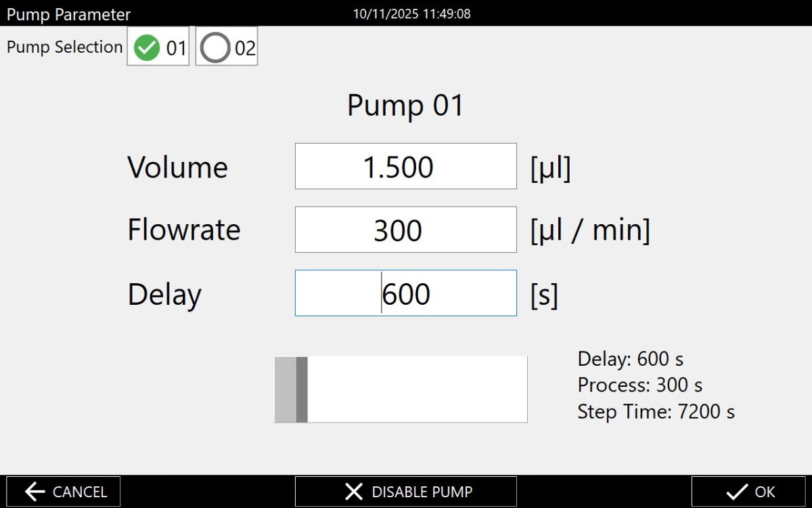Click the Step Time: 7200 s readout
812x508 pixels.
(x=656, y=411)
